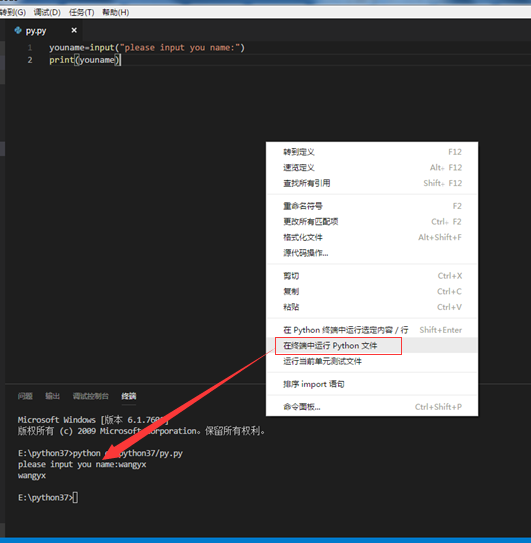Click the Python file icon on py.py tab
The height and width of the screenshot is (543, 531).
(18, 30)
